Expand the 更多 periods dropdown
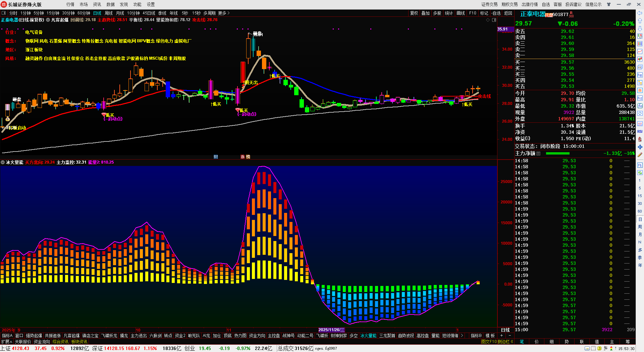The width and height of the screenshot is (644, 352). tap(224, 13)
